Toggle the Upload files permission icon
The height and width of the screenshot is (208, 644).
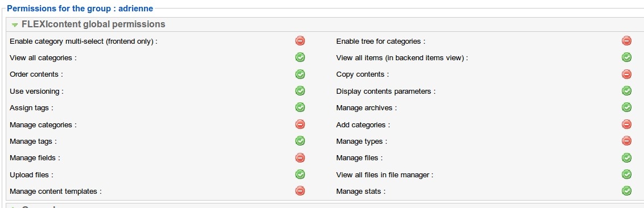[x=300, y=174]
